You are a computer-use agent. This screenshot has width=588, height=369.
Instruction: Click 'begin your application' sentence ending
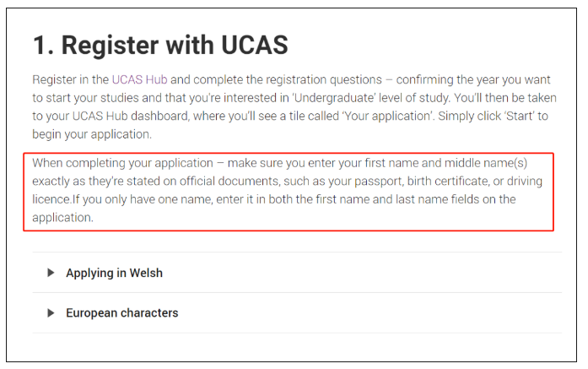92,134
